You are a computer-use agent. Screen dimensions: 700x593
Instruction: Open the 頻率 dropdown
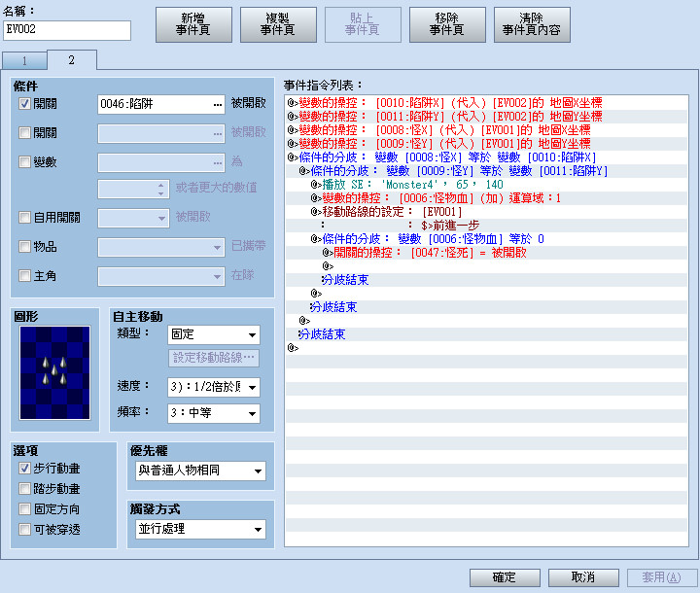tap(214, 413)
